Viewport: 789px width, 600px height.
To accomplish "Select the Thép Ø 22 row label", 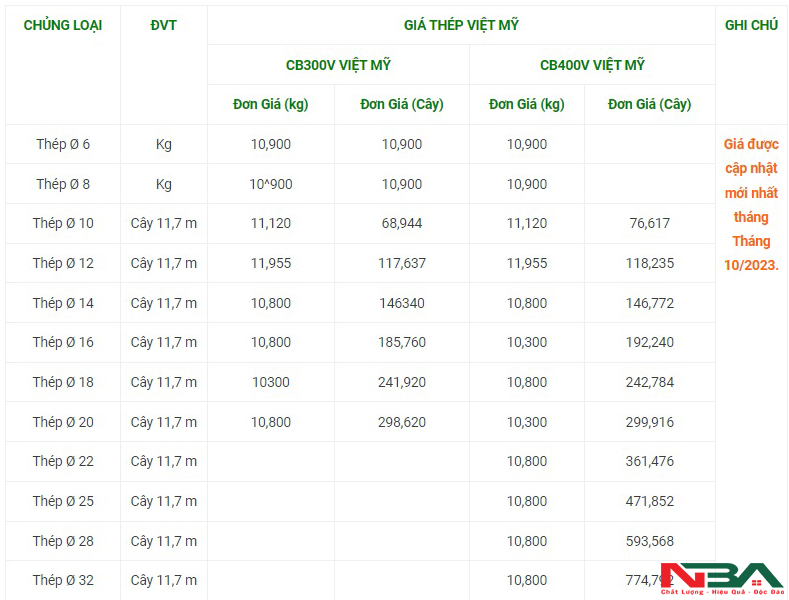I will point(63,461).
